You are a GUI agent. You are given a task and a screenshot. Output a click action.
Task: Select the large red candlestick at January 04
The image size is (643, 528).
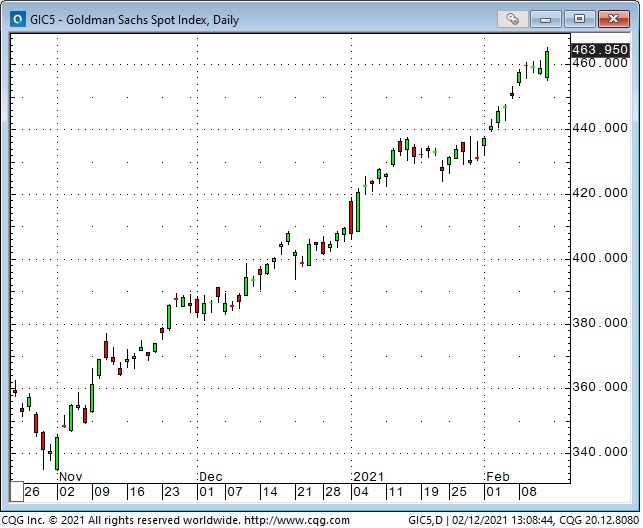[x=351, y=217]
